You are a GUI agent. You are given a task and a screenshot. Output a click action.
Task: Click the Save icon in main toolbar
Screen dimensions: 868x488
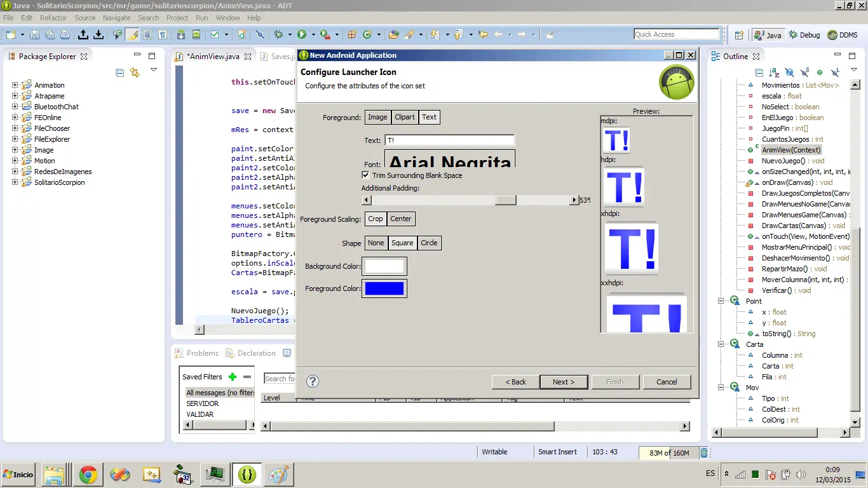(34, 35)
